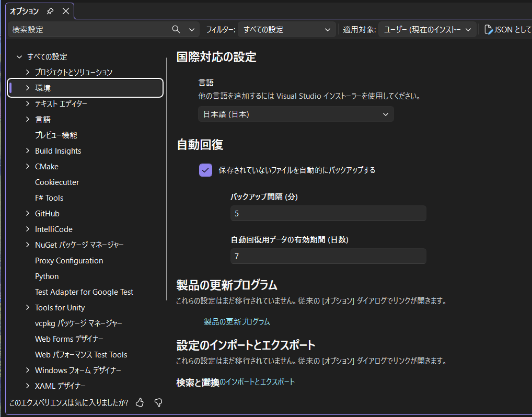
Task: Expand the NuGet パッケージ マネージャー node
Action: point(28,245)
